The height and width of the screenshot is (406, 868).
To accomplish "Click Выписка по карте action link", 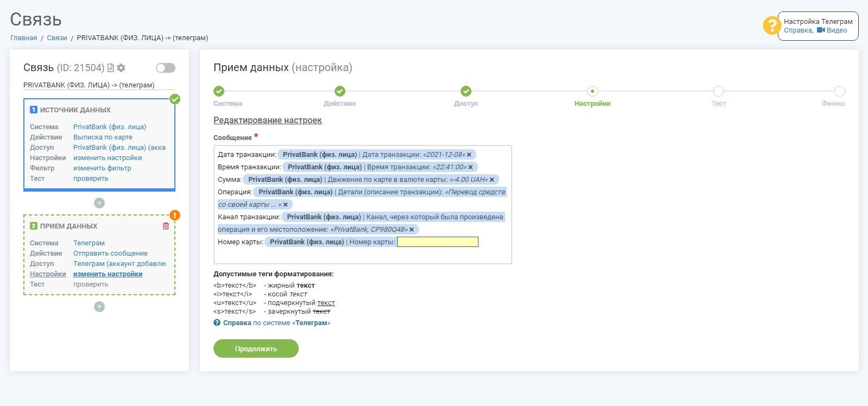I will (x=103, y=137).
